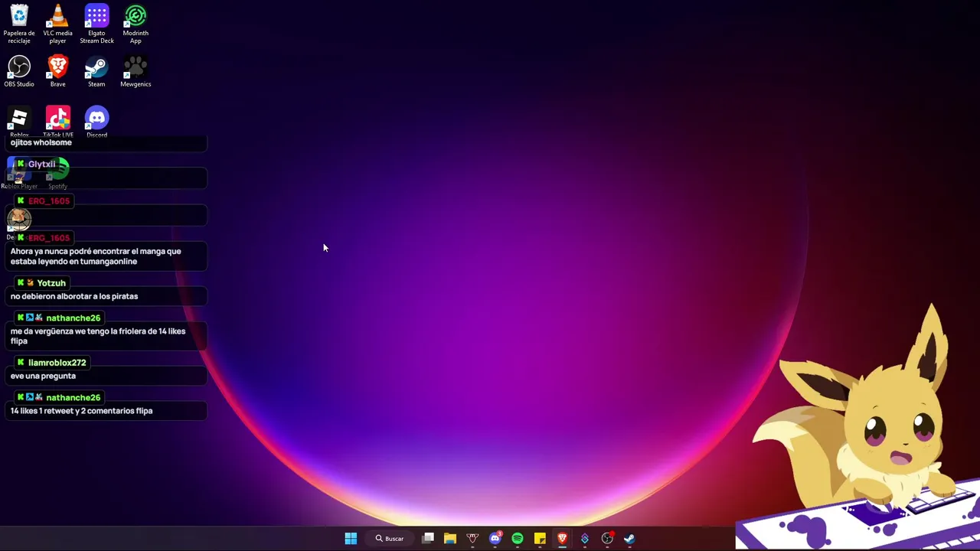Select the Spotify desktop shortcut
980x551 pixels.
click(x=58, y=174)
